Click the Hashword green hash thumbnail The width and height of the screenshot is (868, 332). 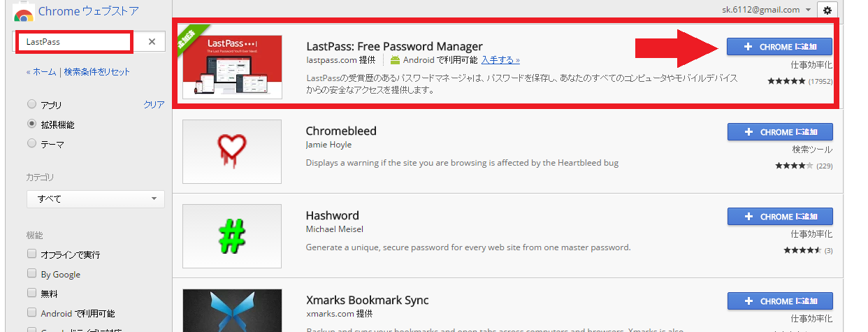tap(232, 236)
